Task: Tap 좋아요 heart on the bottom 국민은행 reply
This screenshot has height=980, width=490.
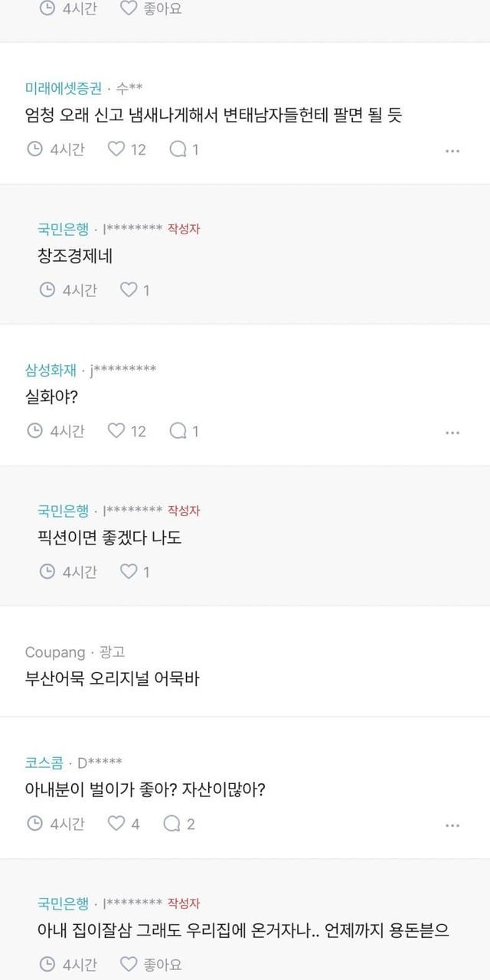Action: (x=129, y=965)
